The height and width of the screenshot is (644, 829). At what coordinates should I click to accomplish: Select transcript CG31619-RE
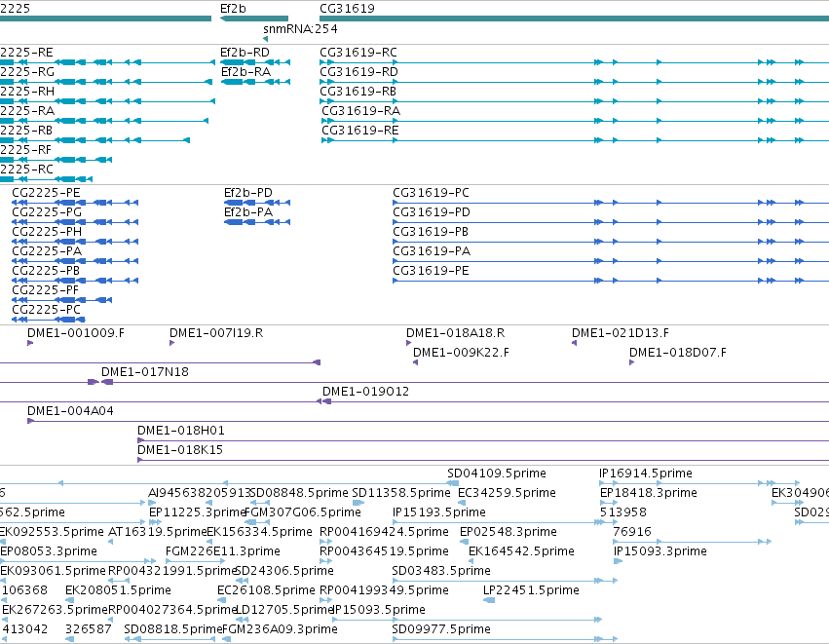(x=360, y=131)
